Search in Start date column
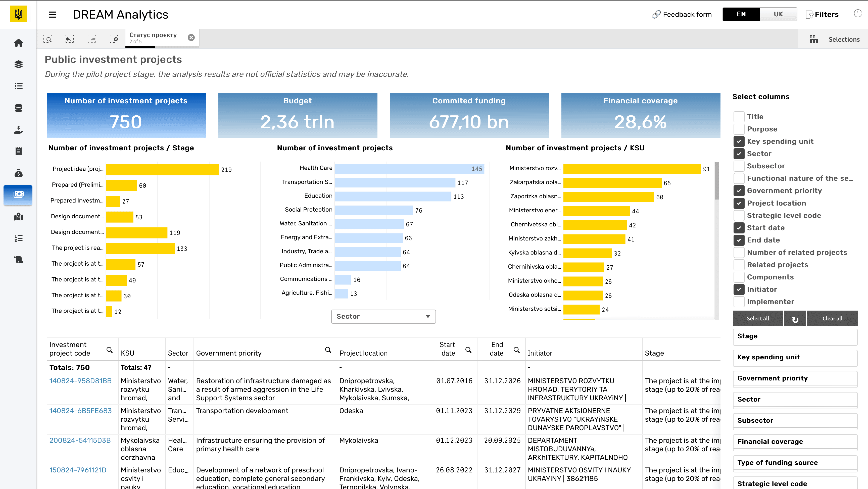The height and width of the screenshot is (489, 868). 468,350
